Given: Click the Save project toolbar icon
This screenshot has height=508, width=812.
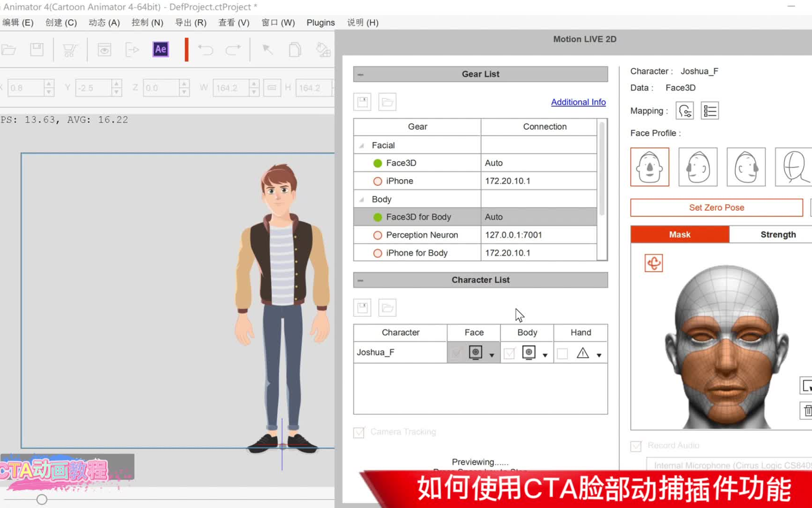Looking at the screenshot, I should coord(37,49).
